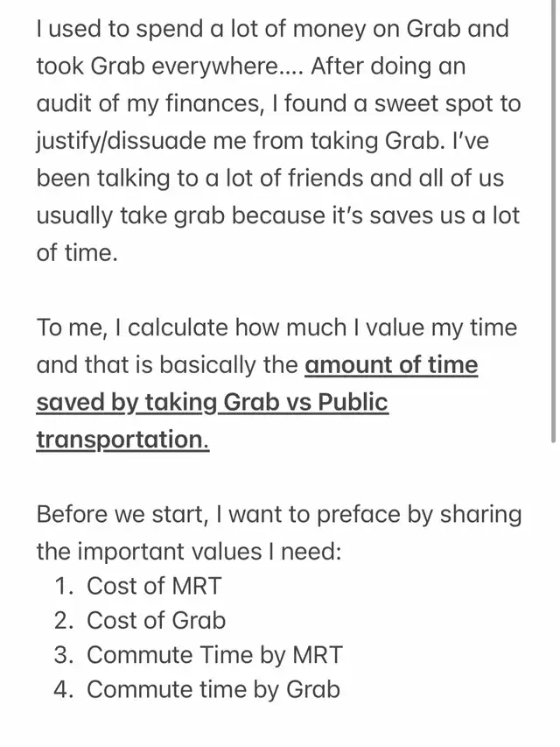Click the line starting "To me, I calculate"
Image resolution: width=560 pixels, height=747 pixels.
[x=276, y=328]
